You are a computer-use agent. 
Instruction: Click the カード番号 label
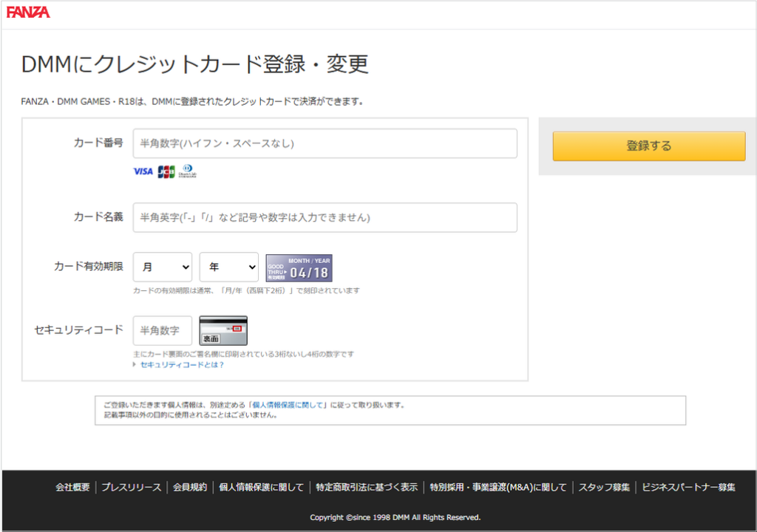[98, 143]
